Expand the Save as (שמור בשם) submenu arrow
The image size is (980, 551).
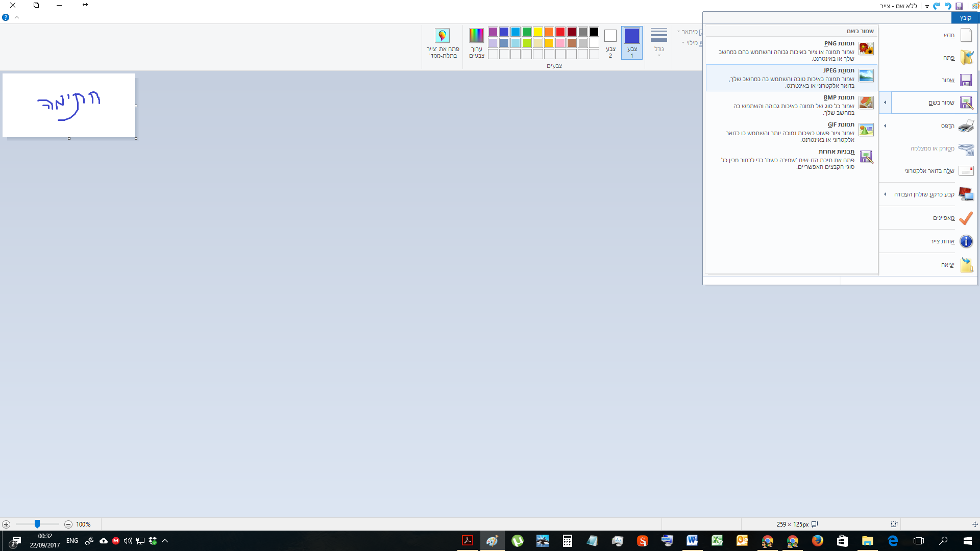[885, 103]
